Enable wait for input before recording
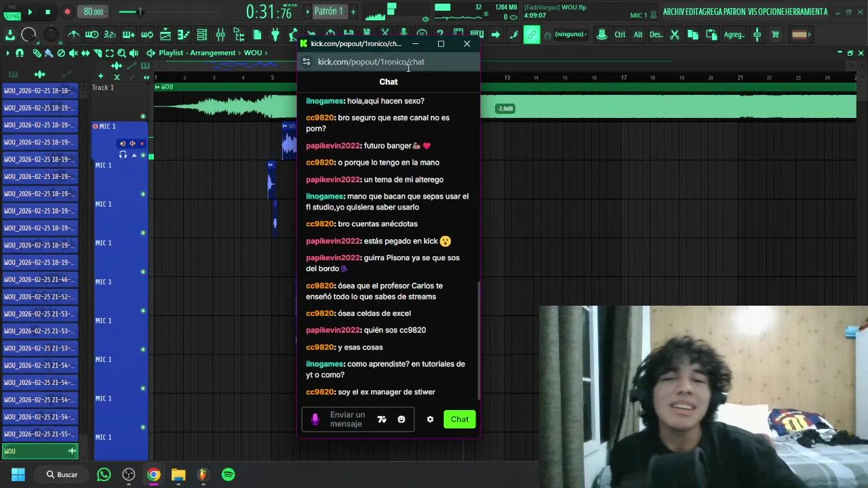 (92, 35)
